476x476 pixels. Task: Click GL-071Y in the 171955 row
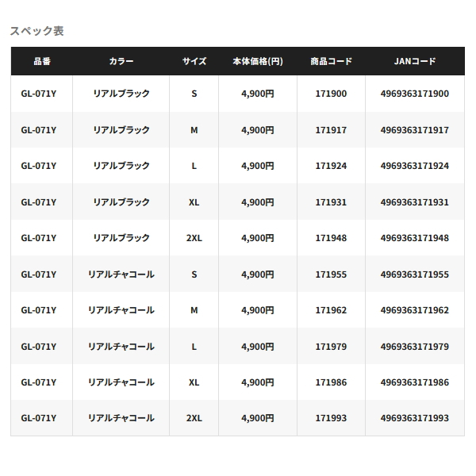(39, 274)
